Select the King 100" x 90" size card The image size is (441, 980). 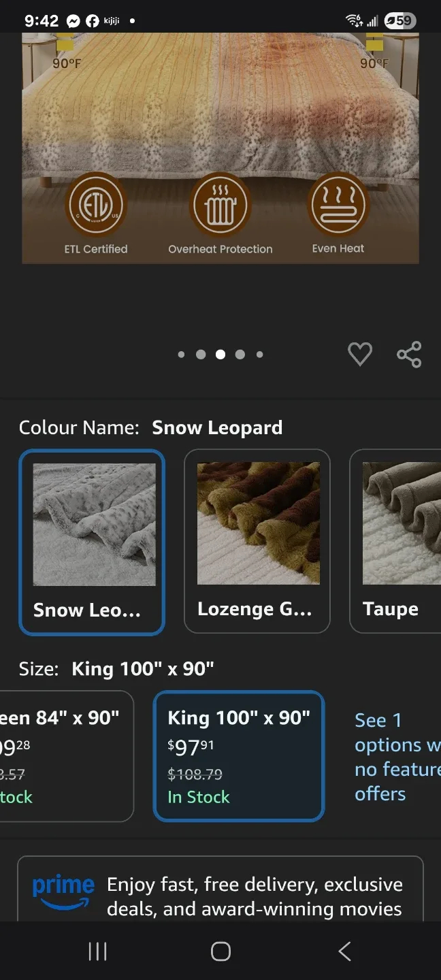(x=239, y=755)
